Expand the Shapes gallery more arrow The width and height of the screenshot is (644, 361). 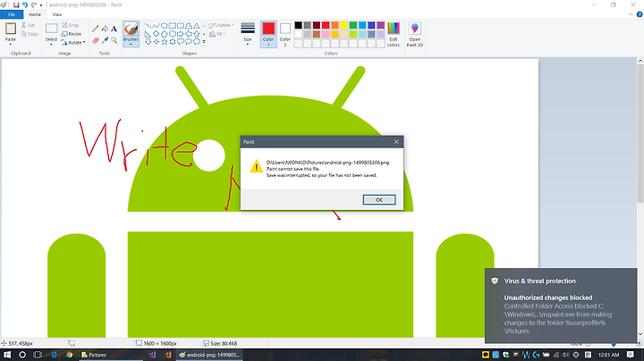pos(204,41)
